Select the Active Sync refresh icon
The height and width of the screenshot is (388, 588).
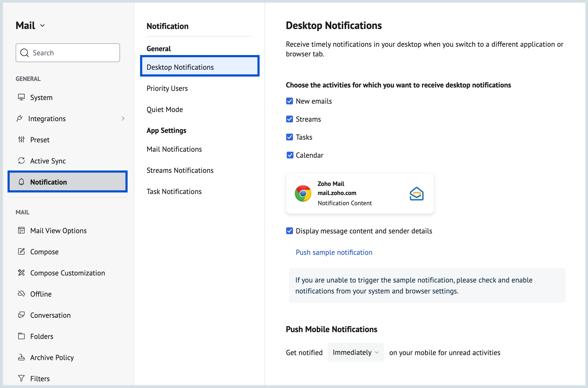pyautogui.click(x=21, y=161)
